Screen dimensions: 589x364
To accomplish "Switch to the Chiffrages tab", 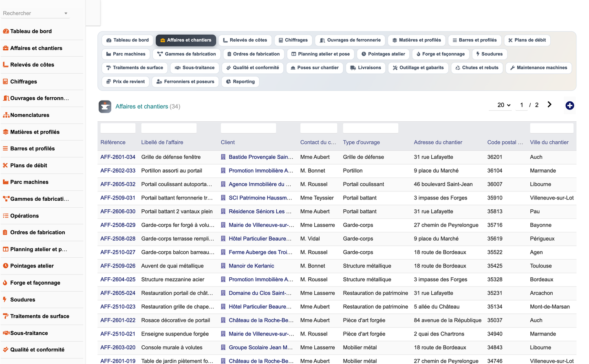I will click(x=293, y=40).
